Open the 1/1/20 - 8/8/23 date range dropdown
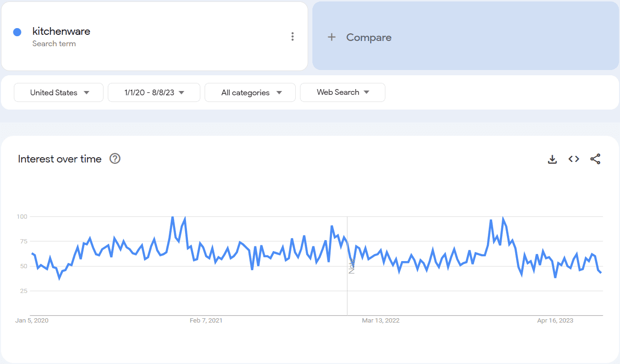The height and width of the screenshot is (364, 620). click(x=154, y=92)
